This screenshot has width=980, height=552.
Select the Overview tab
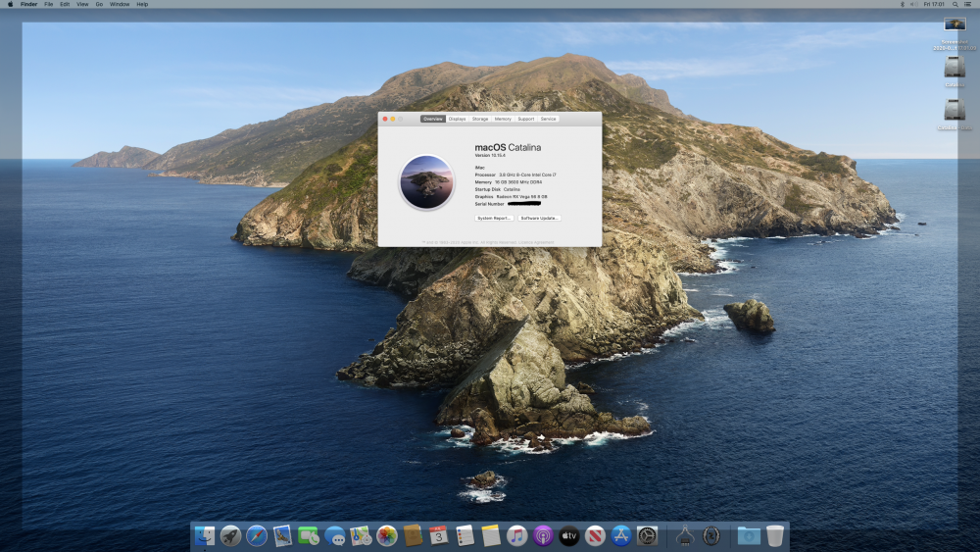[432, 119]
